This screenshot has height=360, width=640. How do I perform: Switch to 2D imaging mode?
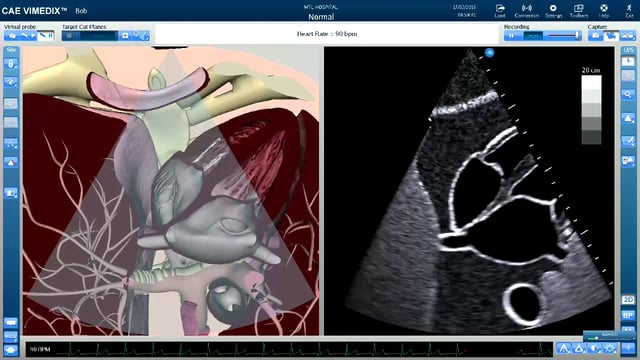pyautogui.click(x=628, y=300)
